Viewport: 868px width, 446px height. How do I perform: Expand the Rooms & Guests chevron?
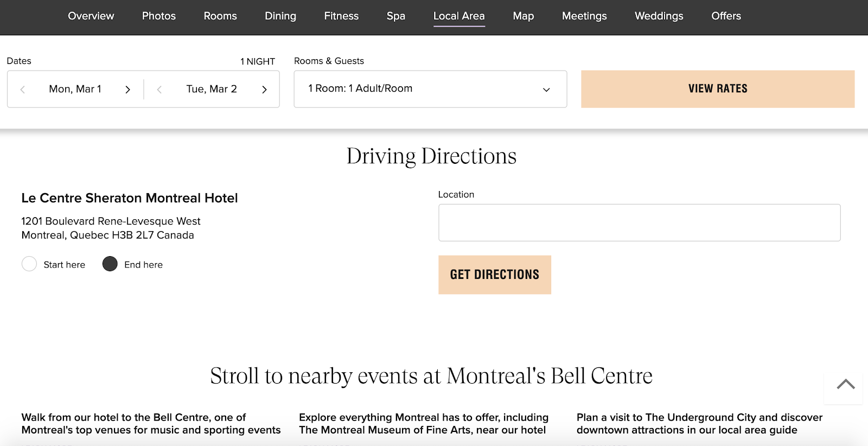pyautogui.click(x=546, y=90)
